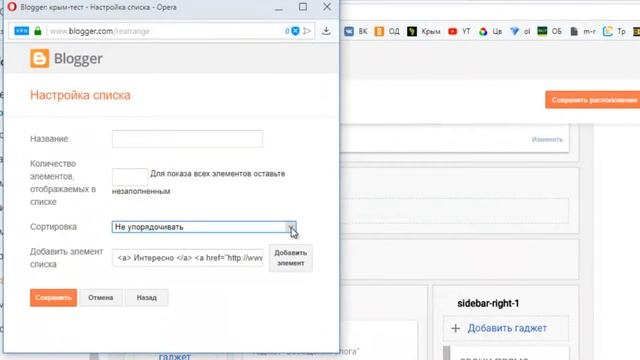Open the Цв bookmark
Screen dimensions: 640x360
pos(490,31)
